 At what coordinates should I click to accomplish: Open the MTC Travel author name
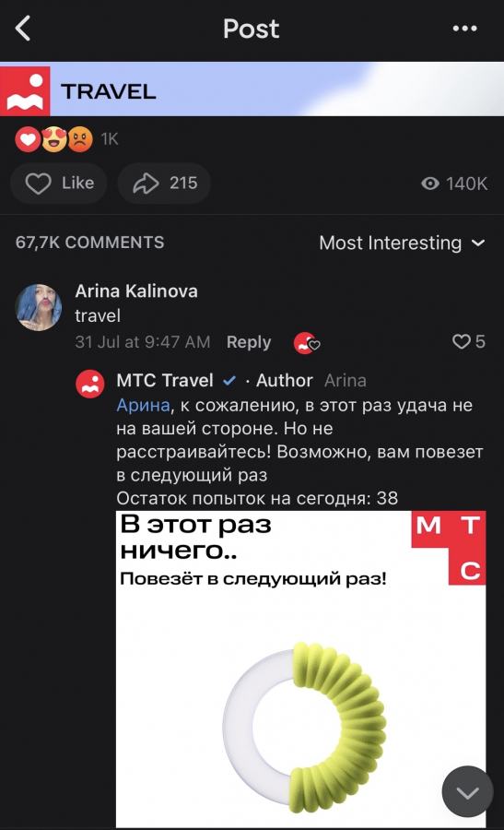coord(165,380)
